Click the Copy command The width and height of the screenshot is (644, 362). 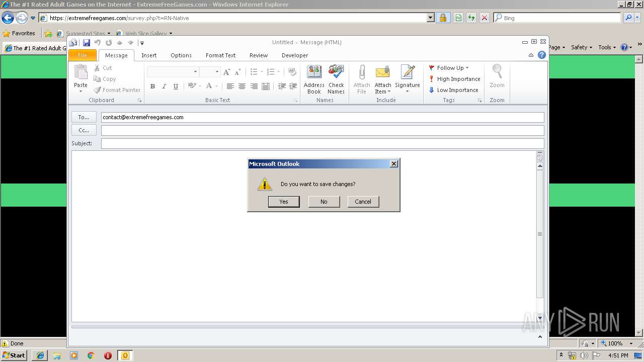click(x=105, y=79)
